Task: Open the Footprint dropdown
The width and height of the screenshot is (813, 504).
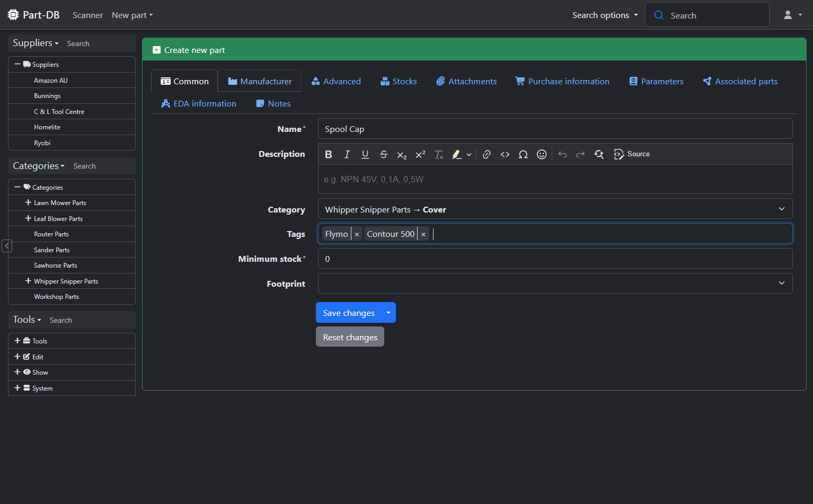Action: [555, 284]
